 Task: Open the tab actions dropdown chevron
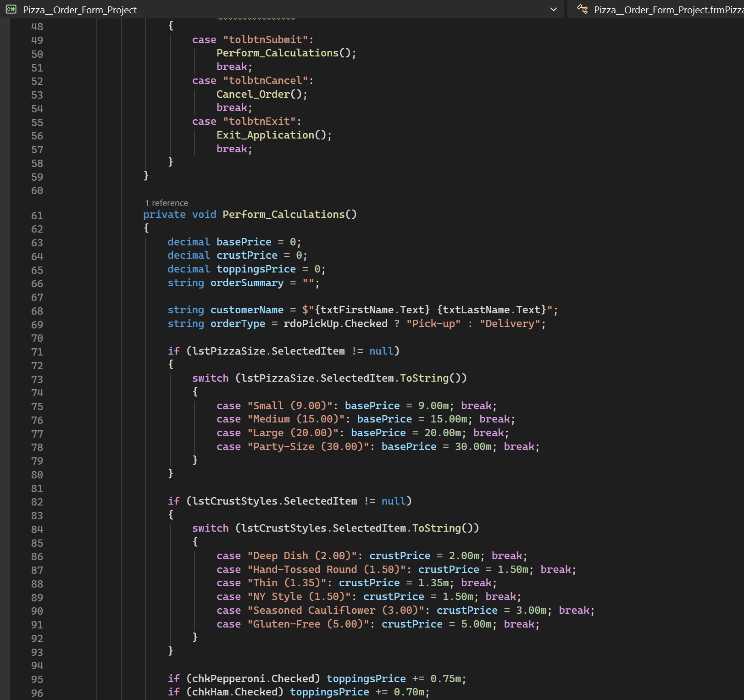point(553,9)
